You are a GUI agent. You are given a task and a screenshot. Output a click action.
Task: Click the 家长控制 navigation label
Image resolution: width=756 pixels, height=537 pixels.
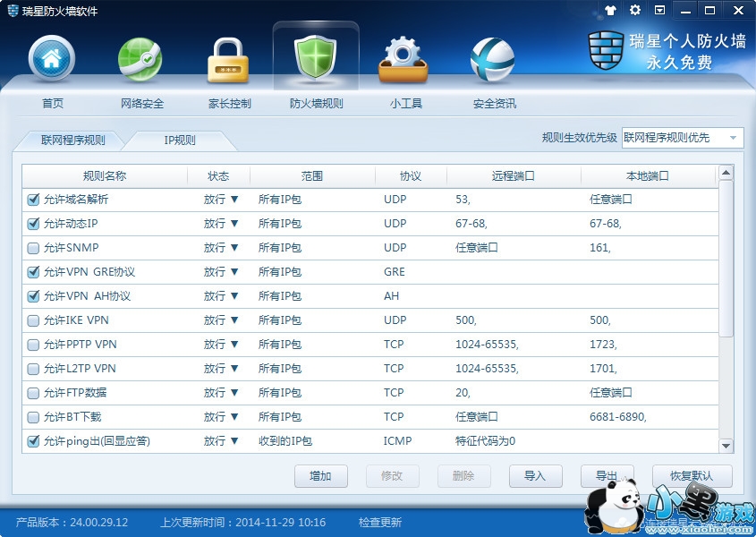coord(230,103)
